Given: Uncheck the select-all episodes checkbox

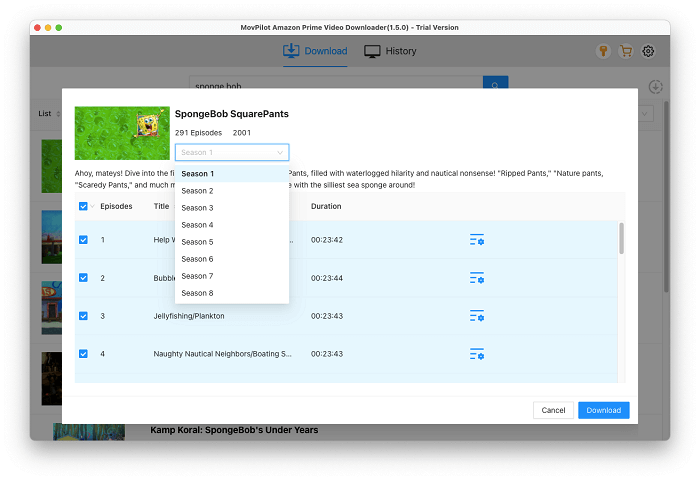Looking at the screenshot, I should pyautogui.click(x=83, y=206).
